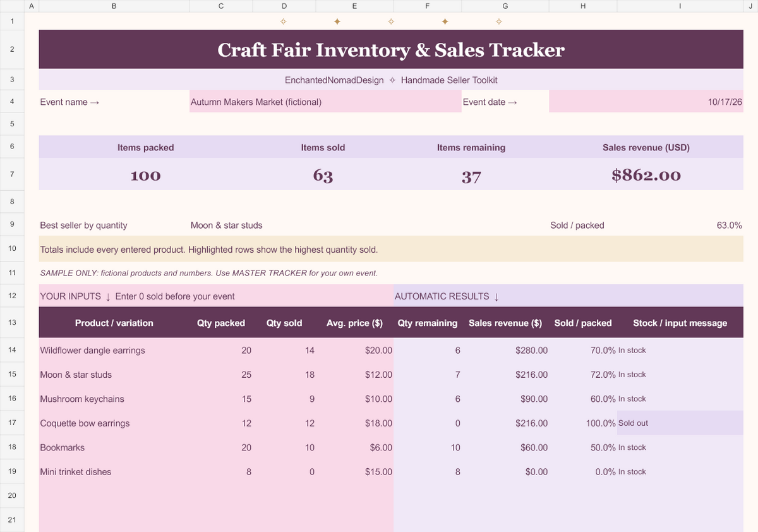This screenshot has height=532, width=758.
Task: Click the Sales revenue ($) column header
Action: [505, 323]
